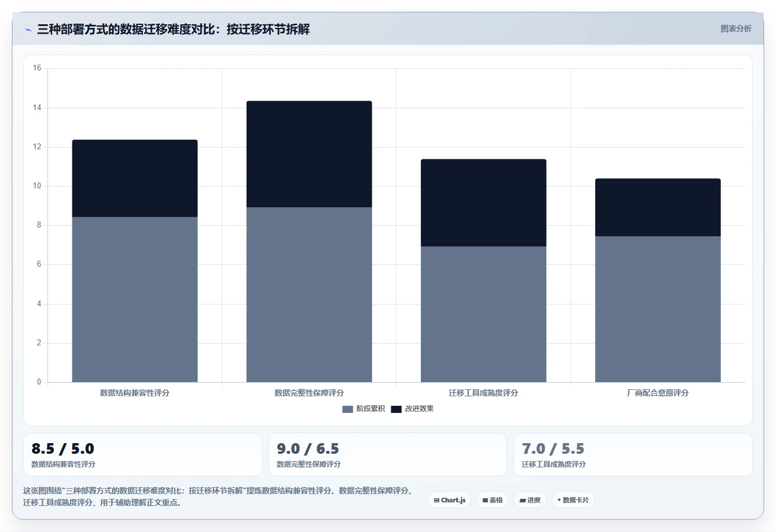Click the 进度 tag
The image size is (776, 532).
[x=530, y=500]
